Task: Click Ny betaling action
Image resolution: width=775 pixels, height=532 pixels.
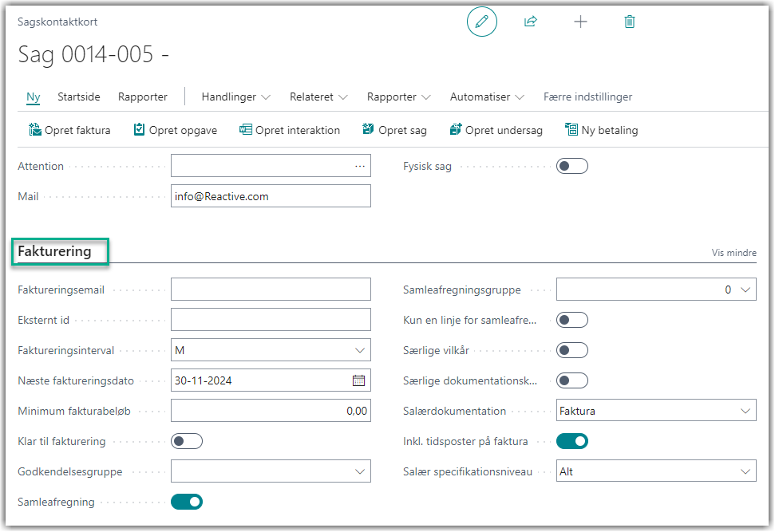Action: click(601, 130)
